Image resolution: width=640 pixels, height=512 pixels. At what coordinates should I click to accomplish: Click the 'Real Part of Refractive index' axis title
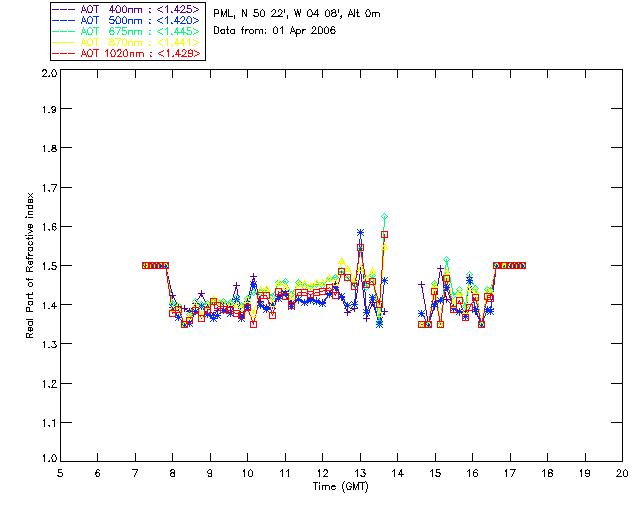click(30, 265)
